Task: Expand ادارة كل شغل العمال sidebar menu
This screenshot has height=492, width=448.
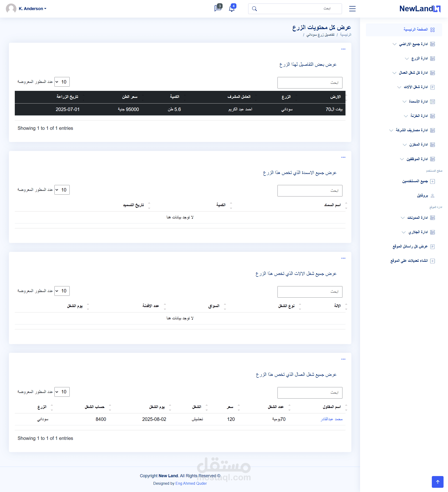Action: click(x=414, y=73)
